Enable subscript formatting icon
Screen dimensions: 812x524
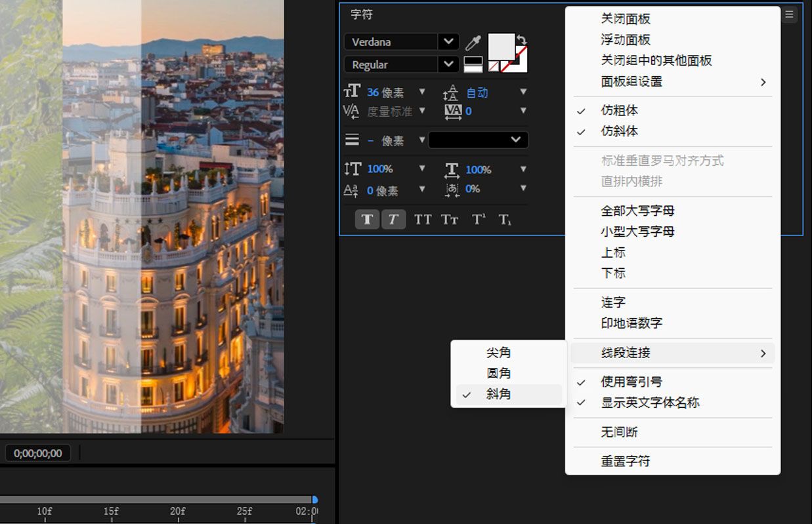[505, 219]
